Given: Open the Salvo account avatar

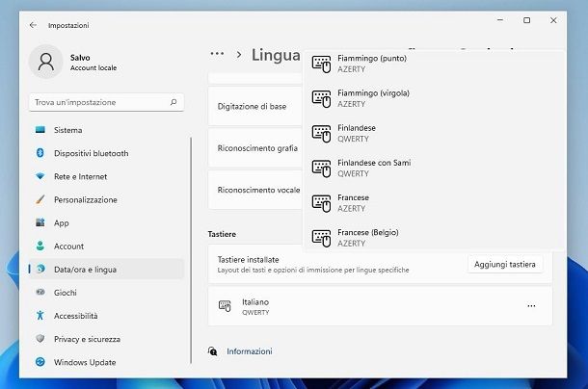Looking at the screenshot, I should (x=46, y=62).
